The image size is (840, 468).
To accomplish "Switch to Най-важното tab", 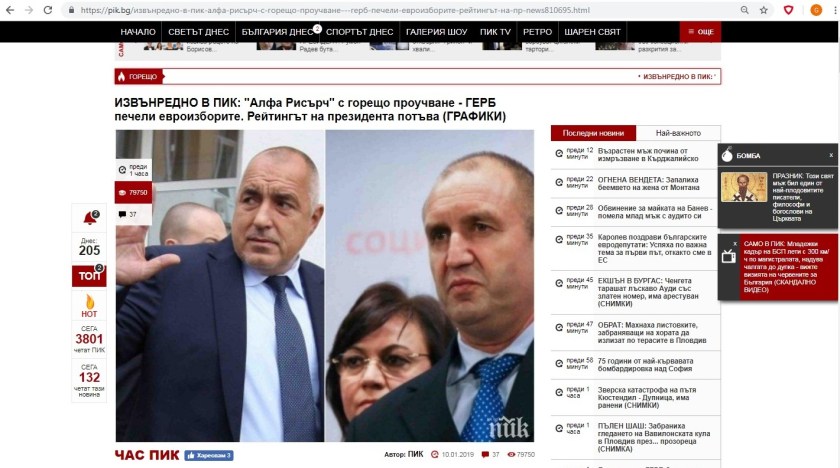I will pyautogui.click(x=678, y=133).
